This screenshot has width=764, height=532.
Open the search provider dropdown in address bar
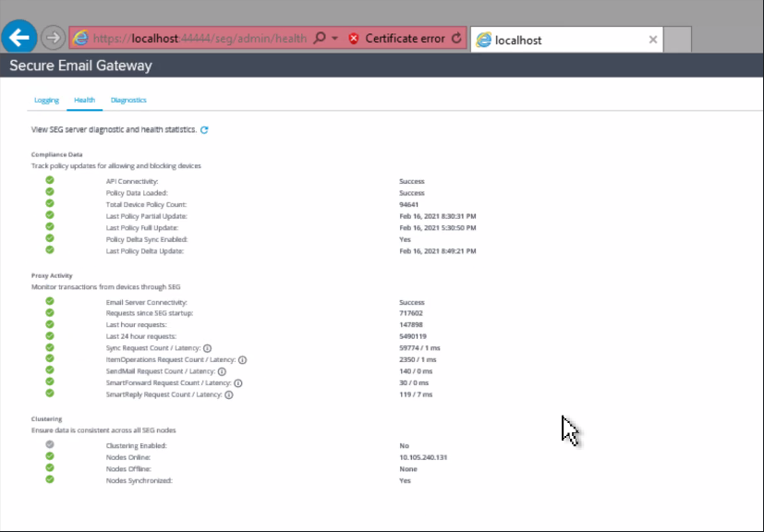tap(333, 39)
